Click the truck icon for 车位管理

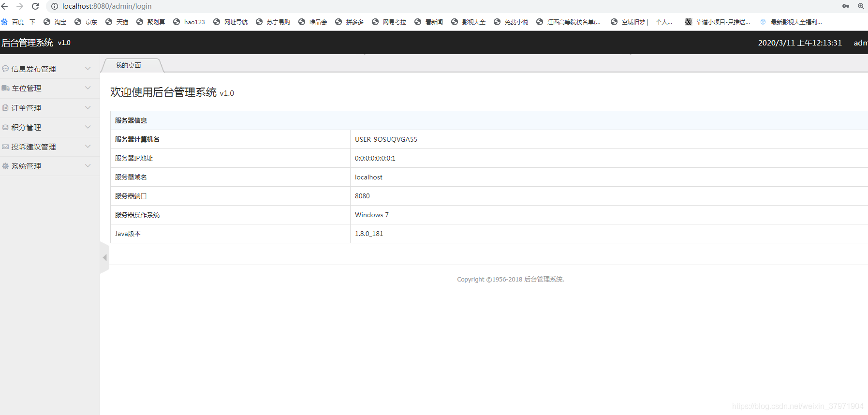(5, 88)
